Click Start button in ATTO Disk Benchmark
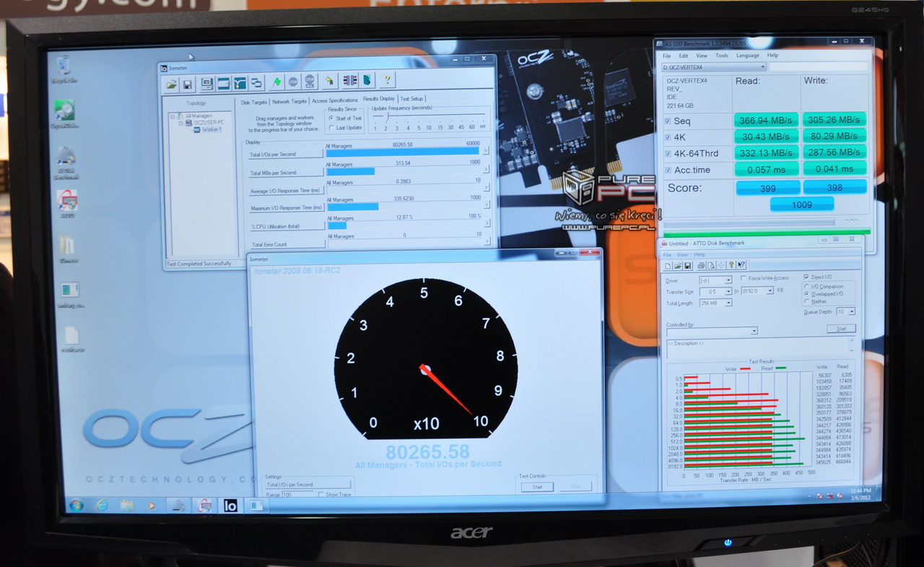The image size is (924, 567). pos(841,329)
